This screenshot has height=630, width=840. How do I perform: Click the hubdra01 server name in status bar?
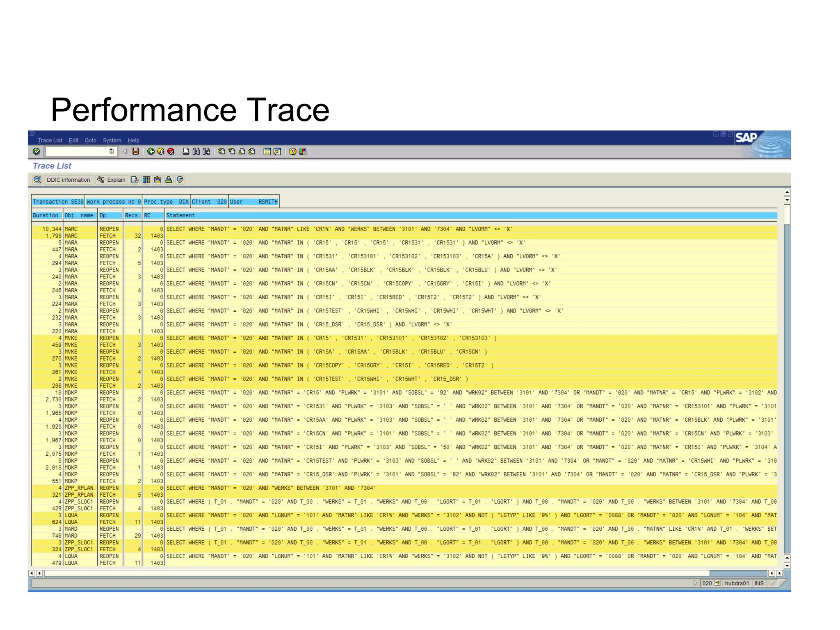[737, 583]
